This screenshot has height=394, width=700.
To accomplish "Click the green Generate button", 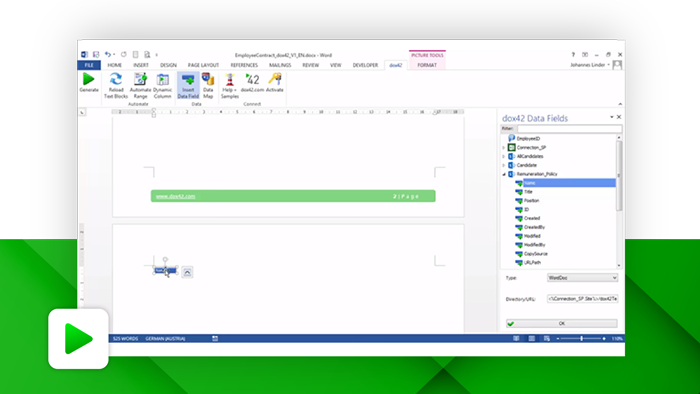I will point(89,83).
